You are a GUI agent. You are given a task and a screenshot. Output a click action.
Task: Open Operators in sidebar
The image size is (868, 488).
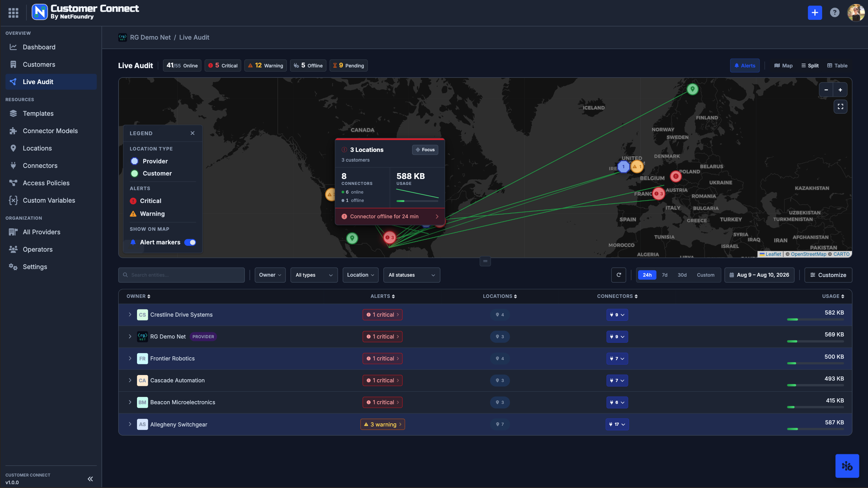[51, 249]
